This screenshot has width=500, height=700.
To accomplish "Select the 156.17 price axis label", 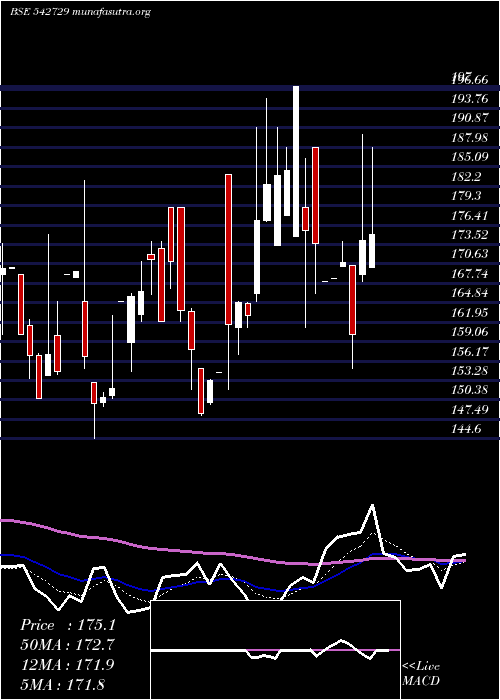I will [x=470, y=351].
